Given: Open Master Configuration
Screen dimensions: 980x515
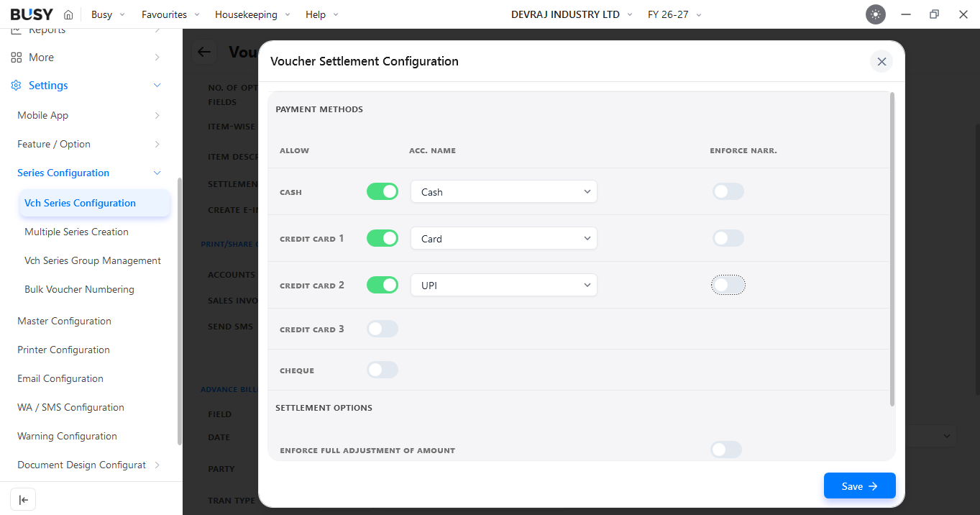Looking at the screenshot, I should click(64, 321).
